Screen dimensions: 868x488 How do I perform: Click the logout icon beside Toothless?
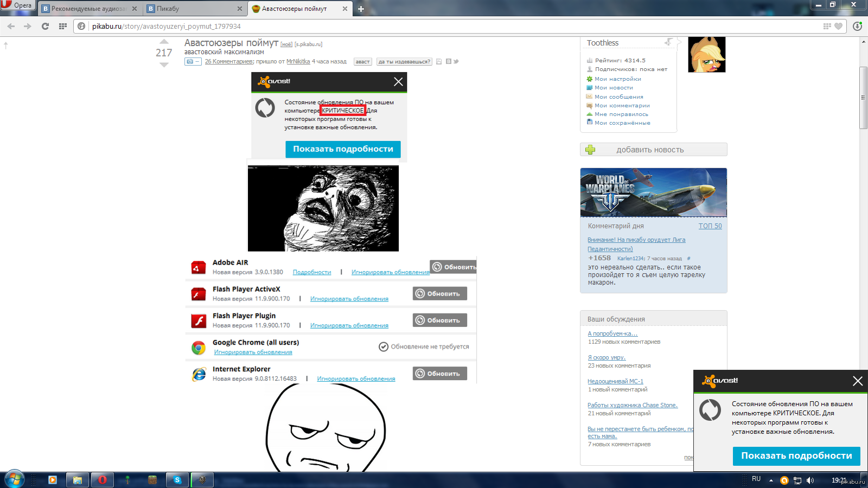(x=668, y=42)
